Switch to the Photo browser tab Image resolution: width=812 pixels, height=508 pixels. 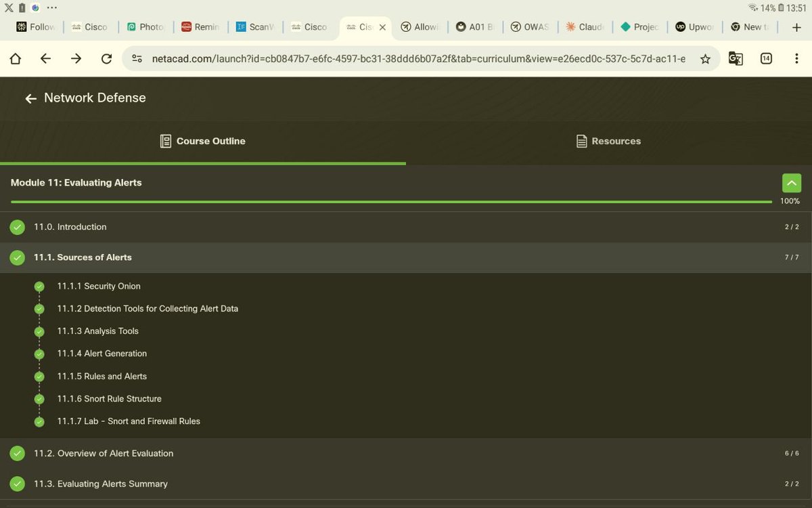click(x=145, y=27)
